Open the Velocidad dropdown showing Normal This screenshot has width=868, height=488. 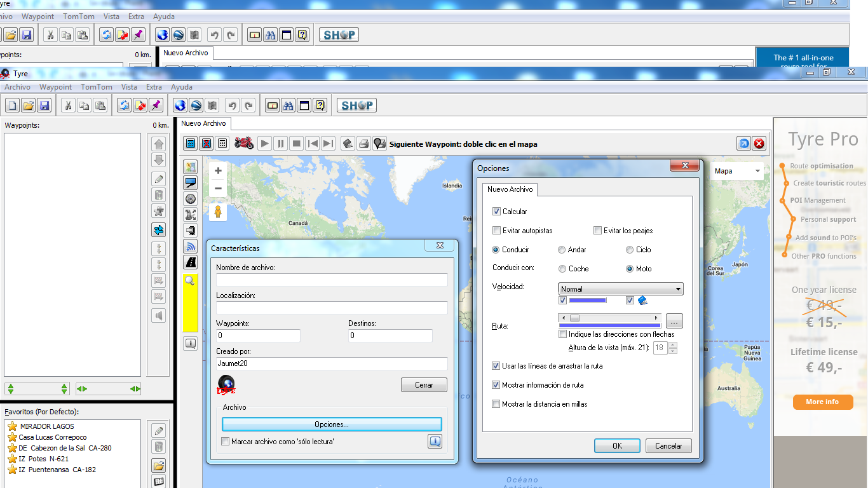620,289
